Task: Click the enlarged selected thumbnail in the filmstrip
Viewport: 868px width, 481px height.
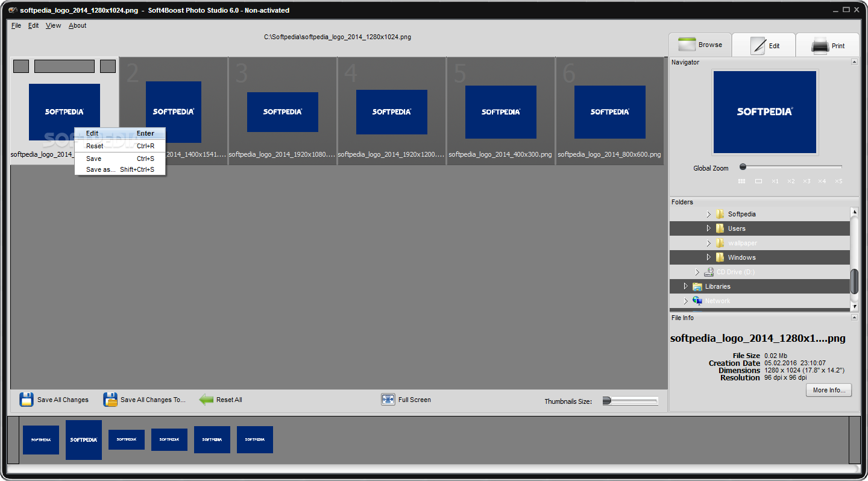Action: click(x=84, y=440)
